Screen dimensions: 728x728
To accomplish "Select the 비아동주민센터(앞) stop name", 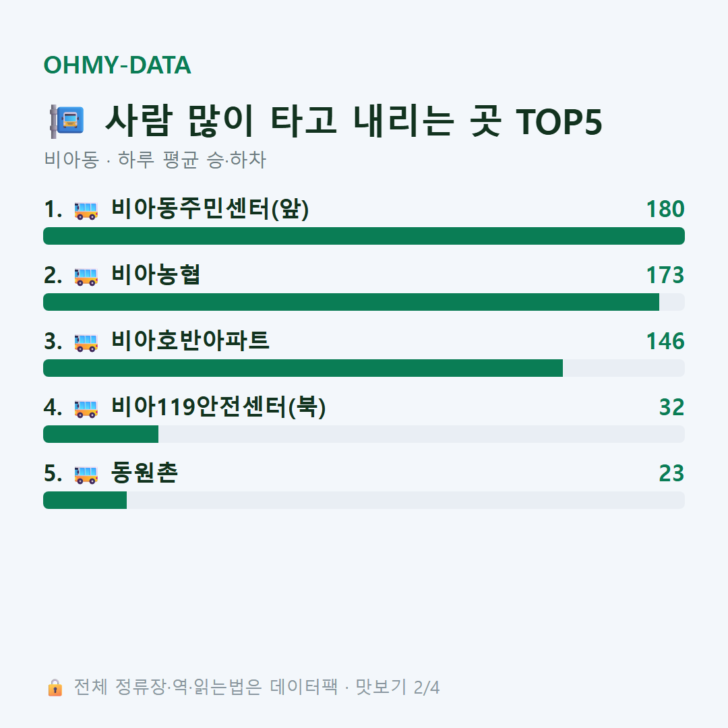I will point(210,209).
